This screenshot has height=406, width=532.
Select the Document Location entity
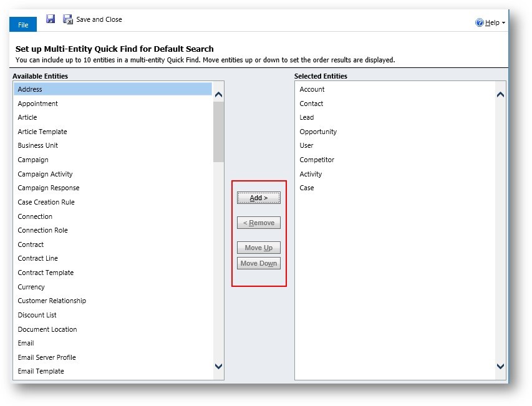tap(113, 329)
